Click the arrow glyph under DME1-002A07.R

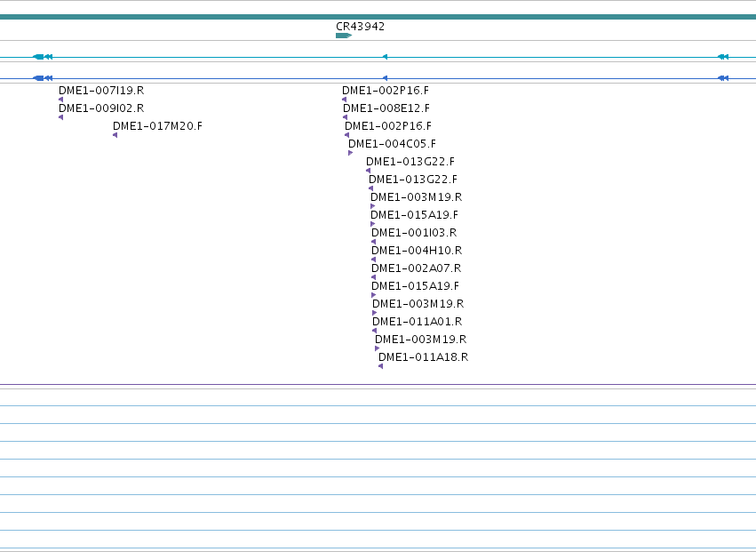click(x=374, y=277)
